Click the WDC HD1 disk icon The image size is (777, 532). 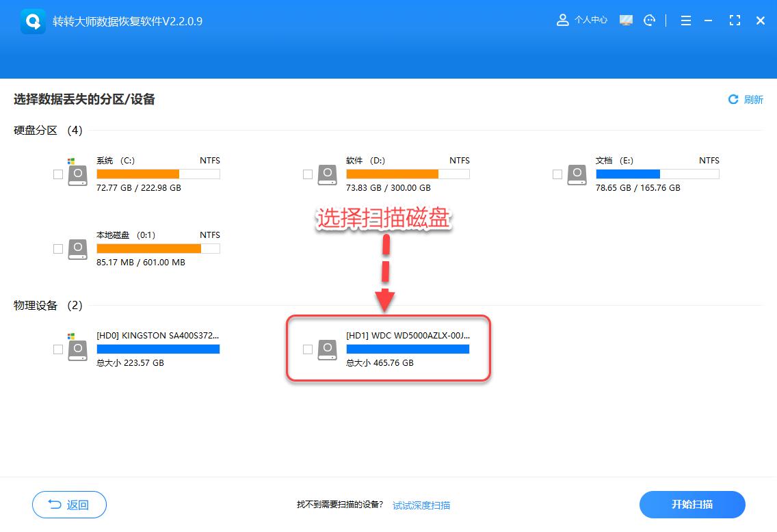click(327, 349)
